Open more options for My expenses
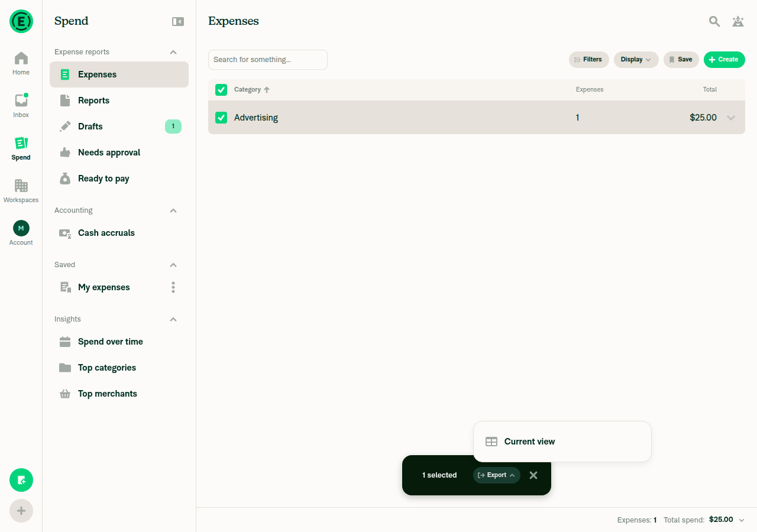The image size is (757, 532). [173, 287]
